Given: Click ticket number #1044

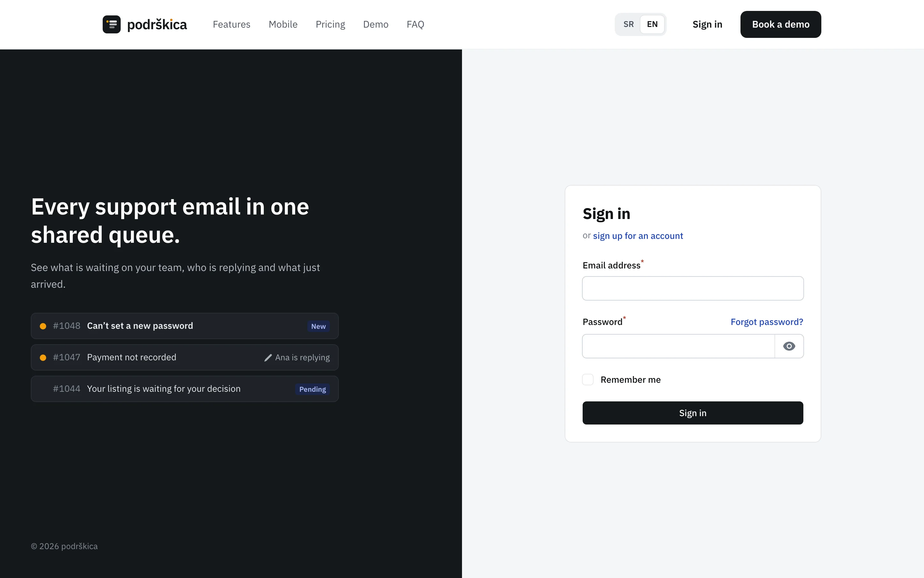Looking at the screenshot, I should coord(66,389).
